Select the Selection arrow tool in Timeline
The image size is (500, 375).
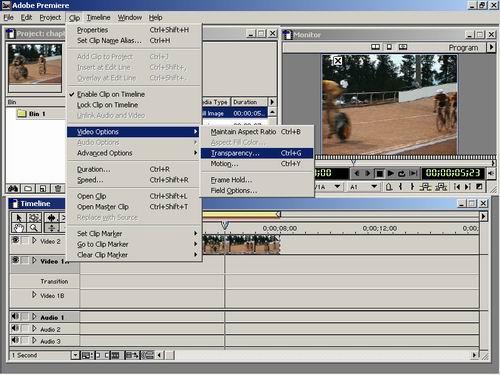[19, 218]
